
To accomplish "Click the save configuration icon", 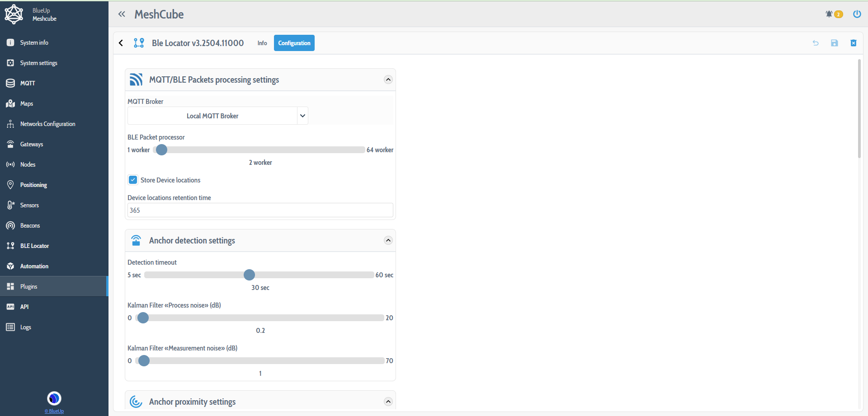I will pyautogui.click(x=835, y=43).
